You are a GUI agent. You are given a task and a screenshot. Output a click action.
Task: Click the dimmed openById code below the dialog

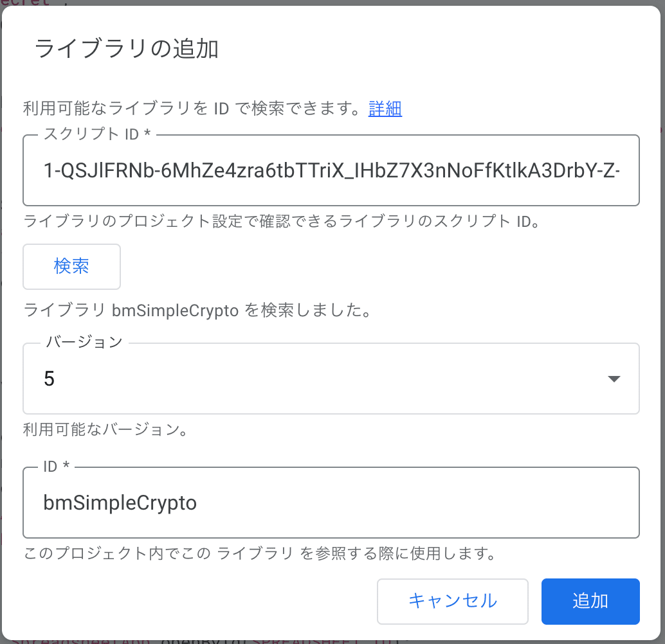(193, 641)
